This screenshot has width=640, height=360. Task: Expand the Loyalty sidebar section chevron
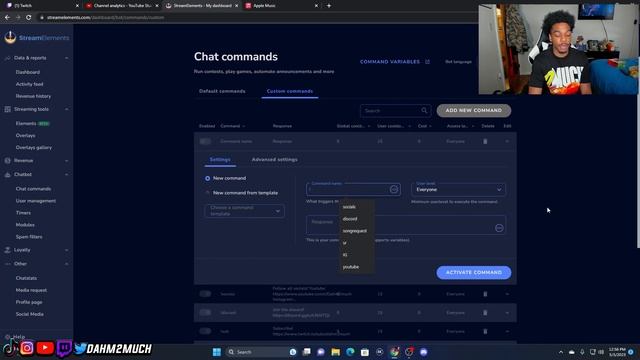67,250
